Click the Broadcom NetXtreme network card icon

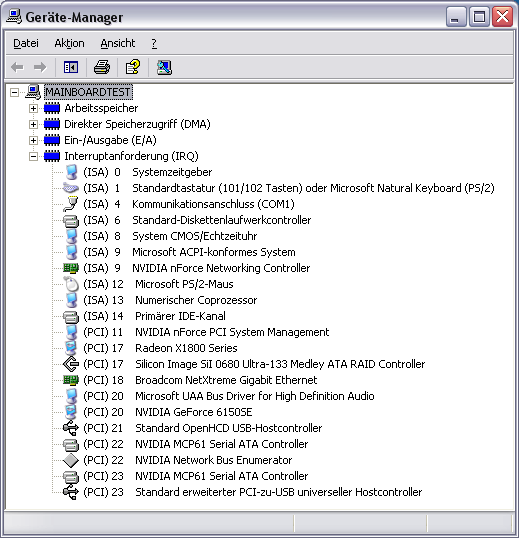(71, 380)
